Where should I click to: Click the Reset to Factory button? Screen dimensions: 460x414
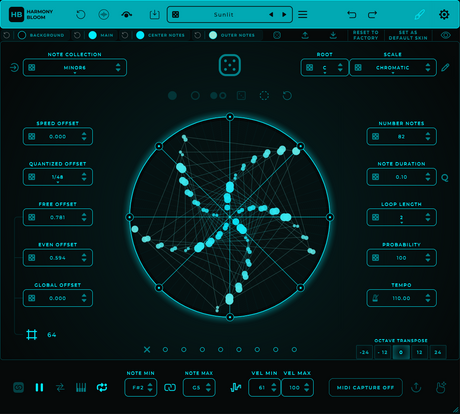(366, 35)
